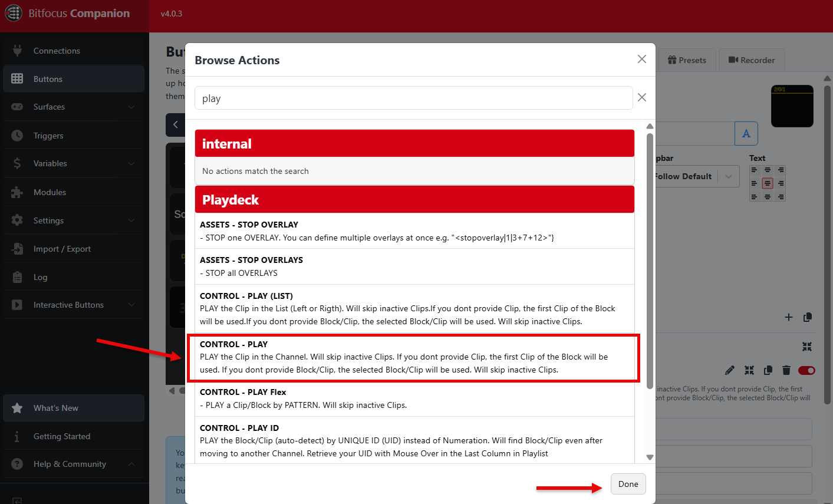This screenshot has width=833, height=504.
Task: Click the Connections plug icon
Action: coord(17,51)
